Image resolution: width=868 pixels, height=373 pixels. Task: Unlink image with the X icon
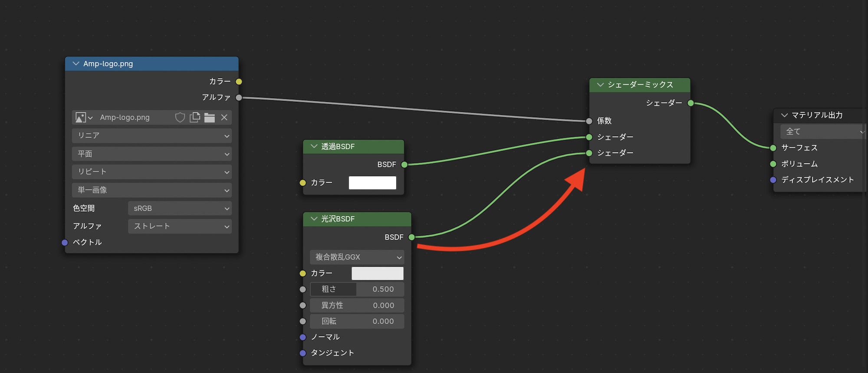224,118
